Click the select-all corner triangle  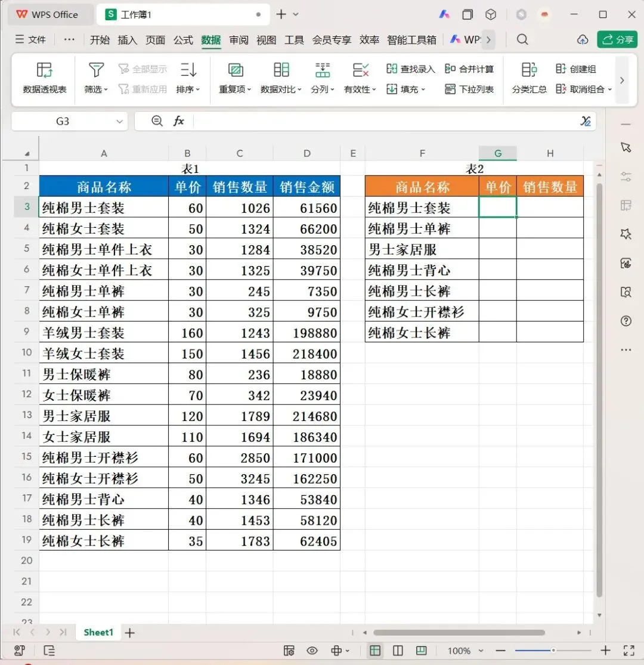click(x=27, y=153)
